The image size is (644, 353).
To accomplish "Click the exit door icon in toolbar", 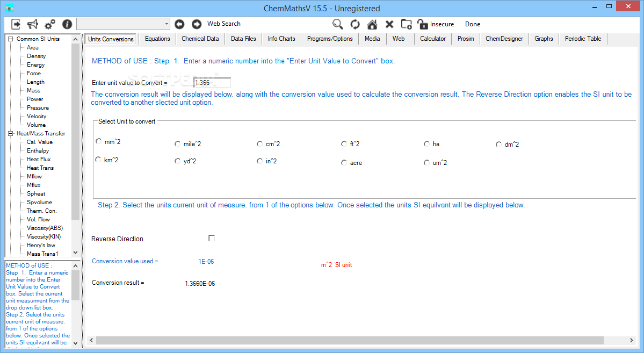I will tap(16, 24).
